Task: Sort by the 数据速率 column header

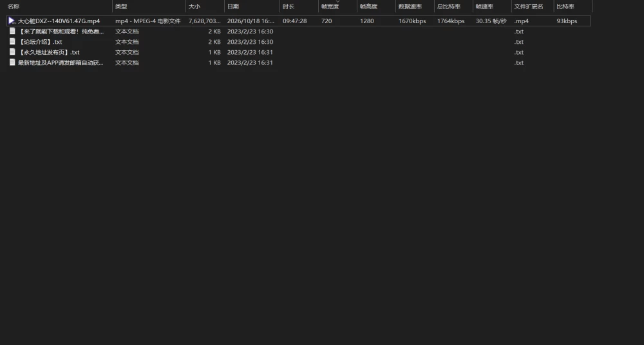Action: point(410,6)
